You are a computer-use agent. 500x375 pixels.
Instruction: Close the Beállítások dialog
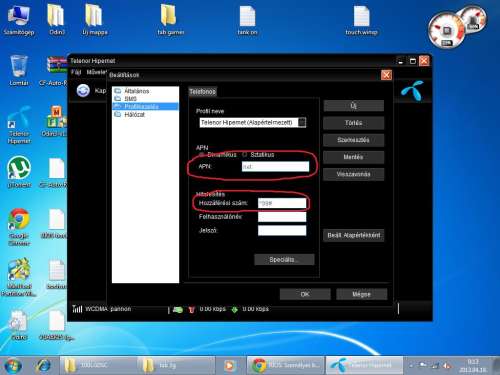pyautogui.click(x=386, y=75)
